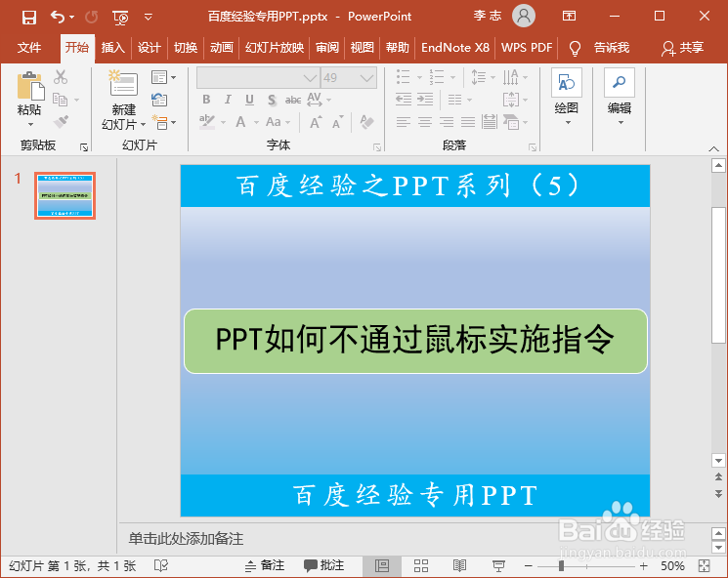Decrease font size with small A
The width and height of the screenshot is (728, 578).
point(337,122)
